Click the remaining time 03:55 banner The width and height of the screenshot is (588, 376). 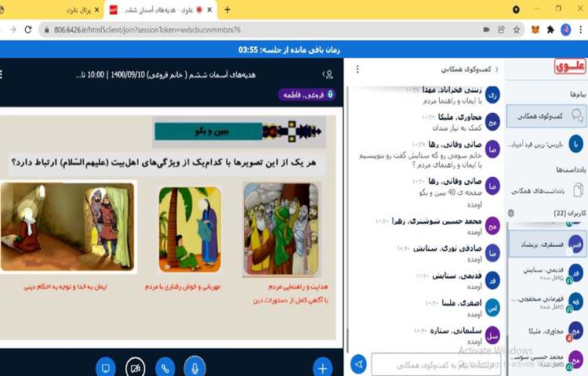(289, 49)
